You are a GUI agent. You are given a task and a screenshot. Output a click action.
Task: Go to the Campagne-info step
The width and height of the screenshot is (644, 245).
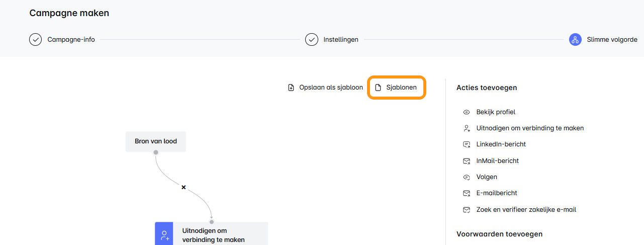click(x=71, y=40)
